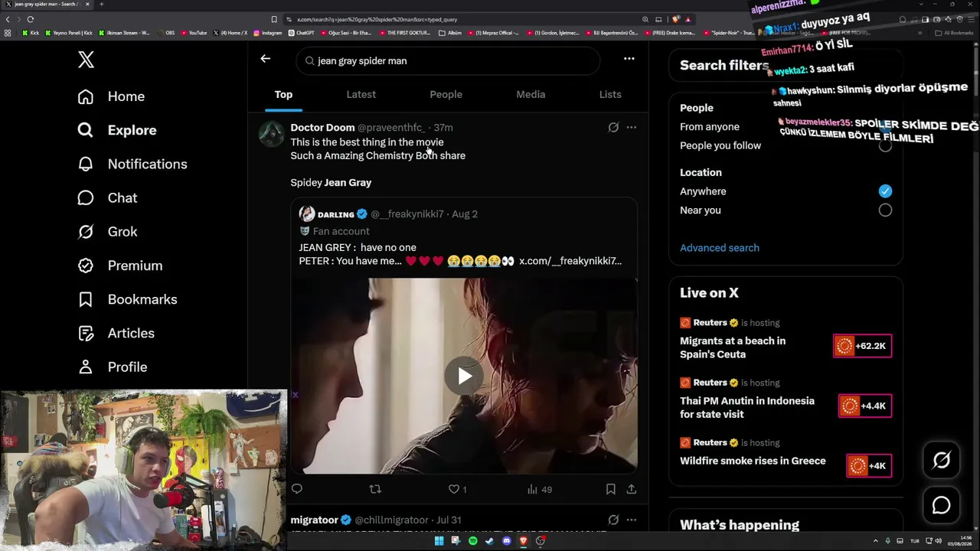Image resolution: width=980 pixels, height=551 pixels.
Task: Switch to the Top results tab
Action: coord(283,94)
